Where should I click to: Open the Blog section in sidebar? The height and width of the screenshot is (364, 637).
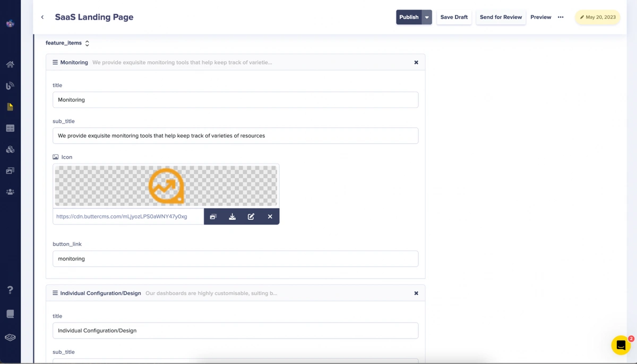coord(10,85)
